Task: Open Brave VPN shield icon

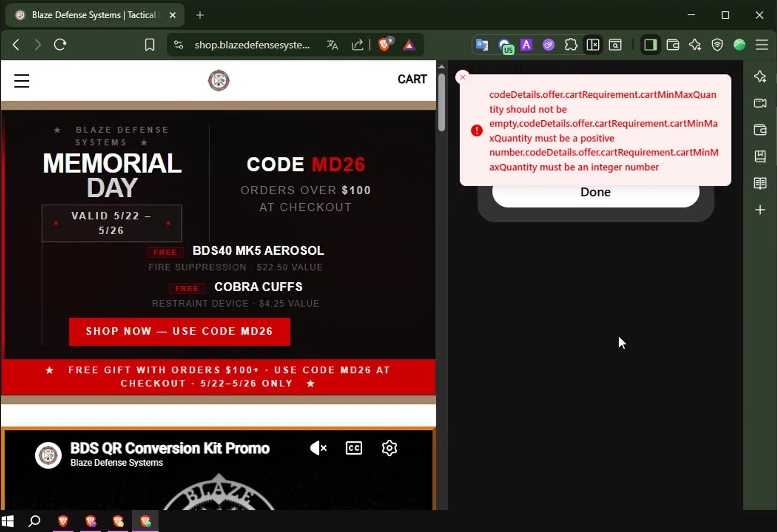Action: point(717,45)
